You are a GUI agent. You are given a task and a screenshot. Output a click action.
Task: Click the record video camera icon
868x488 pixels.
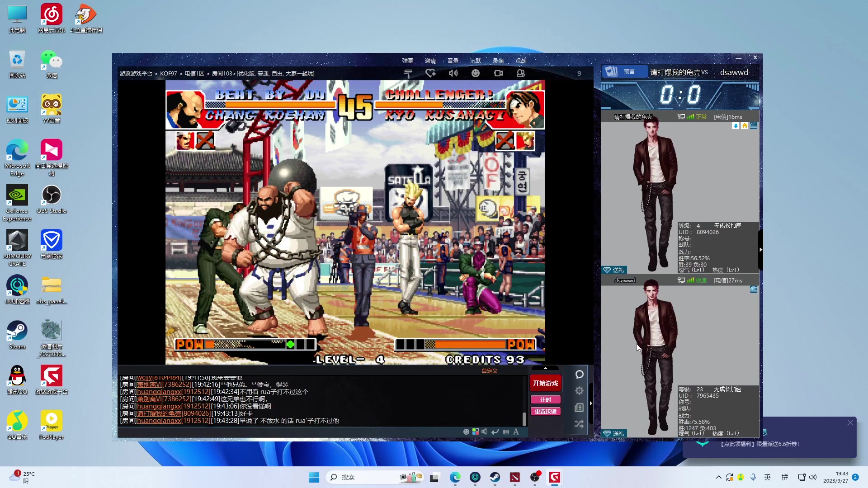498,73
